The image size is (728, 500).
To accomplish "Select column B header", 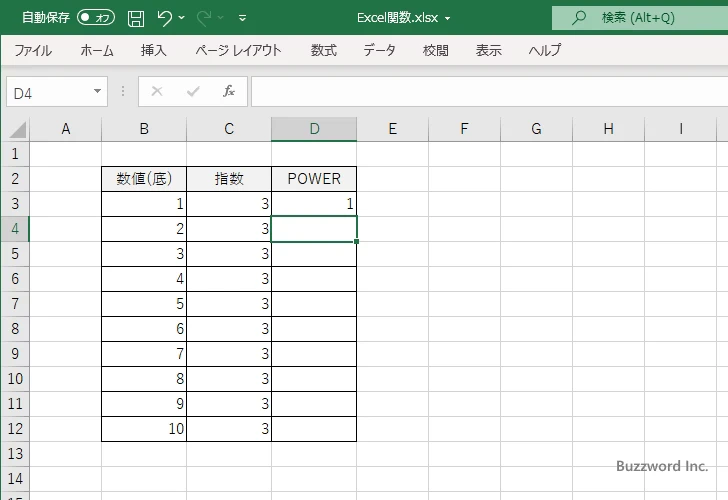I will [144, 129].
